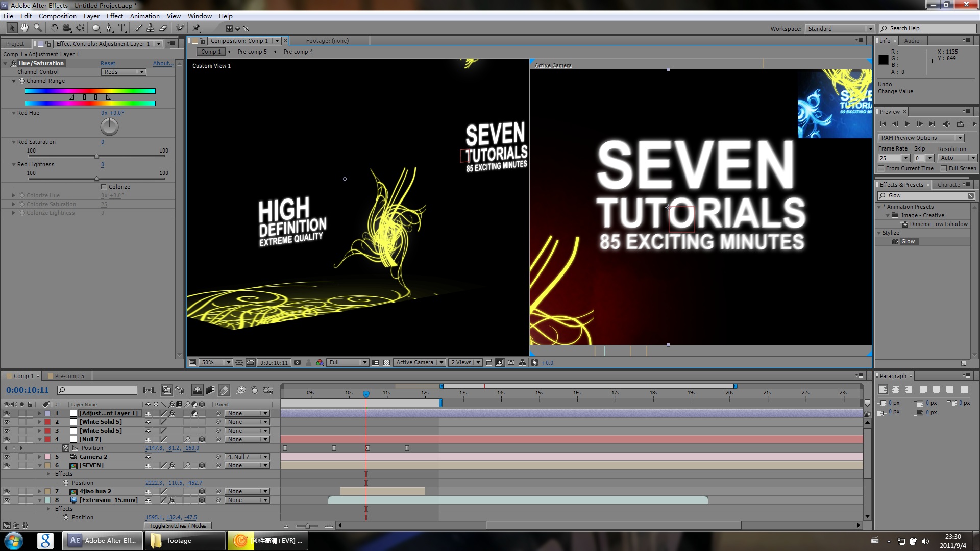This screenshot has height=551, width=980.
Task: Enable Motion Blur button in timeline
Action: (224, 390)
